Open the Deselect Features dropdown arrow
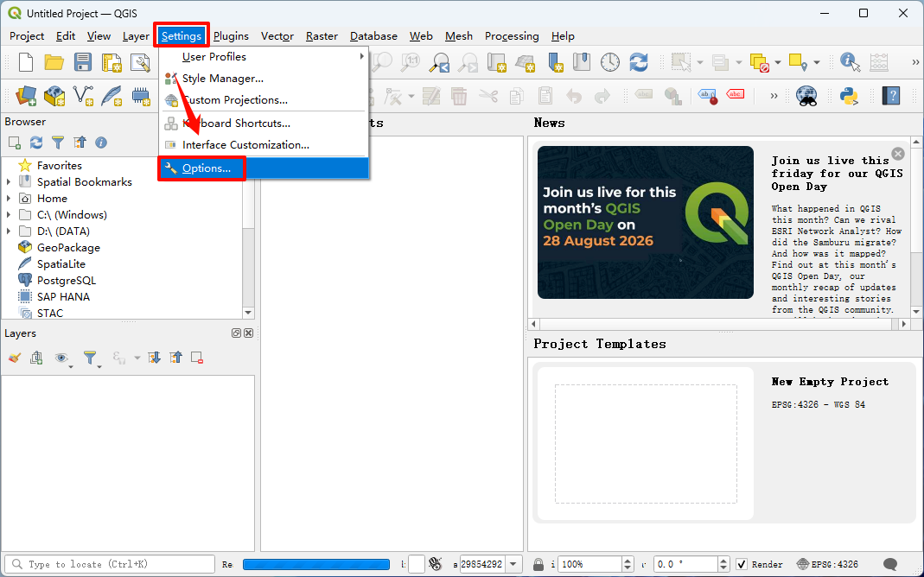924x577 pixels. point(778,62)
